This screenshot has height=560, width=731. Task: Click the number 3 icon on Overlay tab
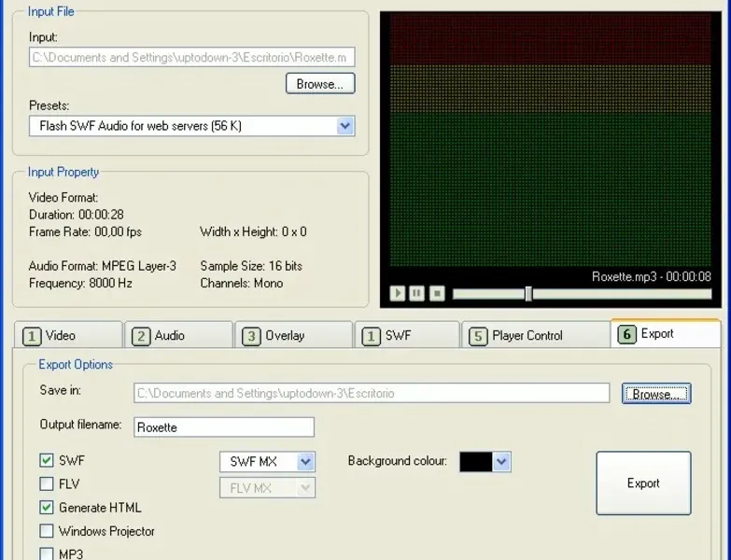click(x=251, y=336)
